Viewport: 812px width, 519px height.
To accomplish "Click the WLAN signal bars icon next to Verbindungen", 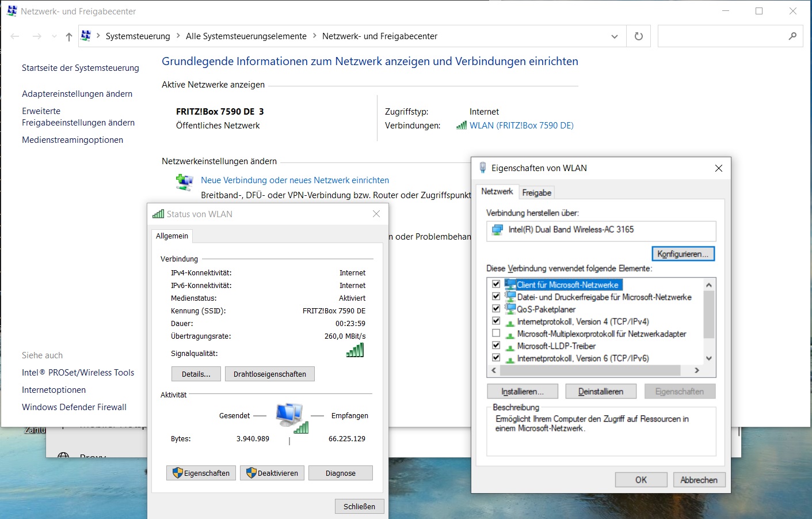I will 462,125.
